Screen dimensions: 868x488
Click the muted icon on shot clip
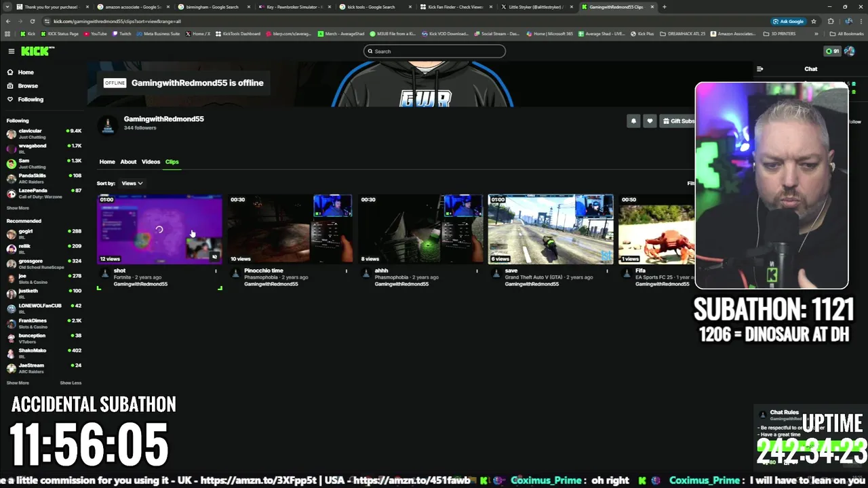[215, 257]
